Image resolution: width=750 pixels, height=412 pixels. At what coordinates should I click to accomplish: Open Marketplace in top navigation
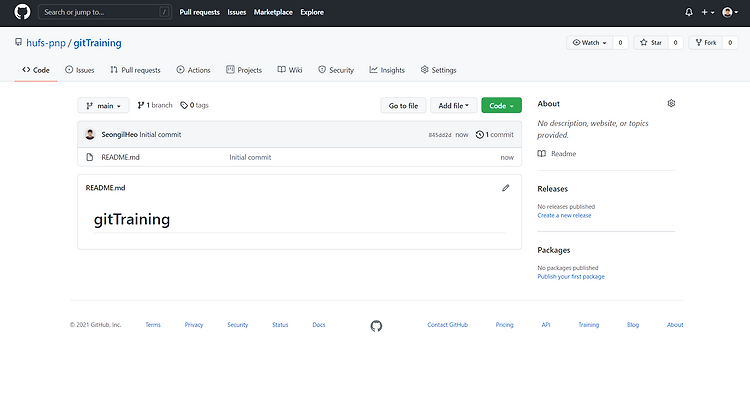[273, 12]
